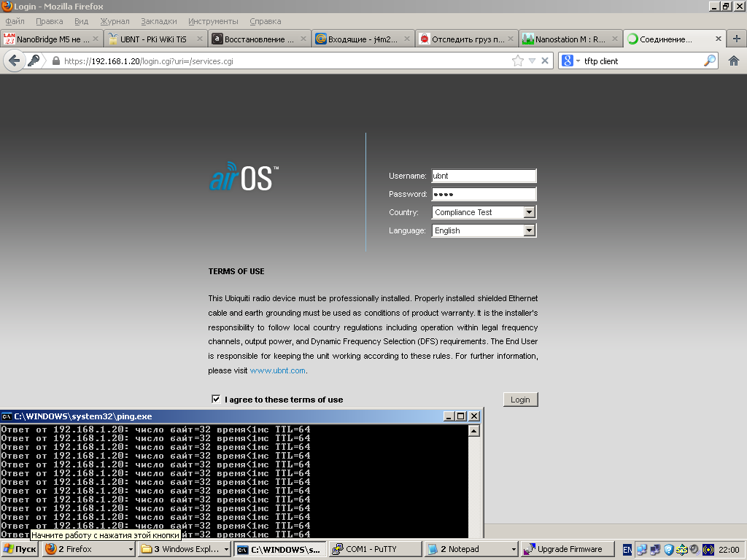The height and width of the screenshot is (560, 747).
Task: Open the first network connection tray icon
Action: pyautogui.click(x=642, y=550)
